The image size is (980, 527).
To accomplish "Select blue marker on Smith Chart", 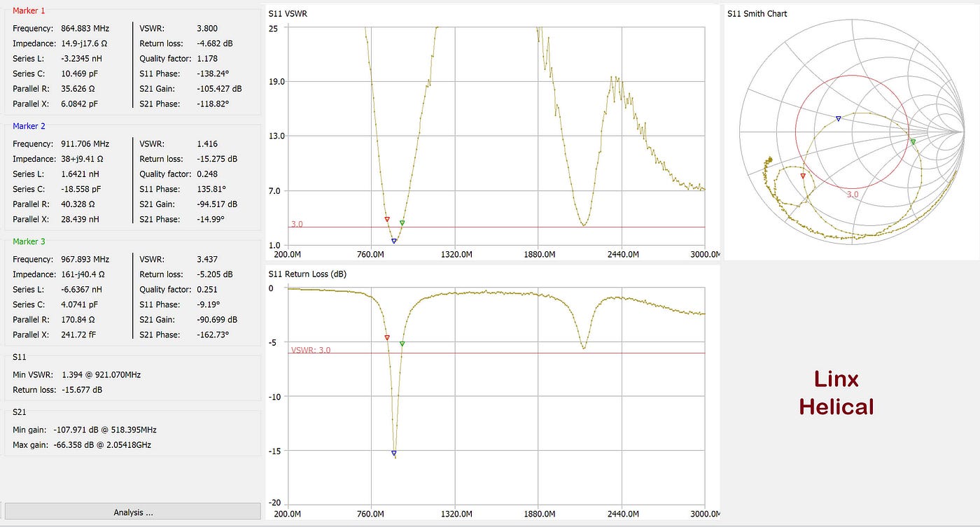I will [x=839, y=119].
